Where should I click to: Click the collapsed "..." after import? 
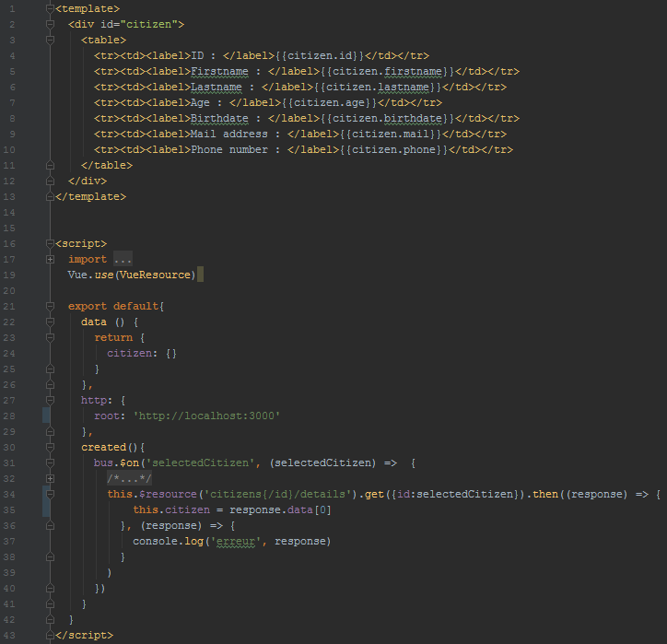[x=123, y=260]
